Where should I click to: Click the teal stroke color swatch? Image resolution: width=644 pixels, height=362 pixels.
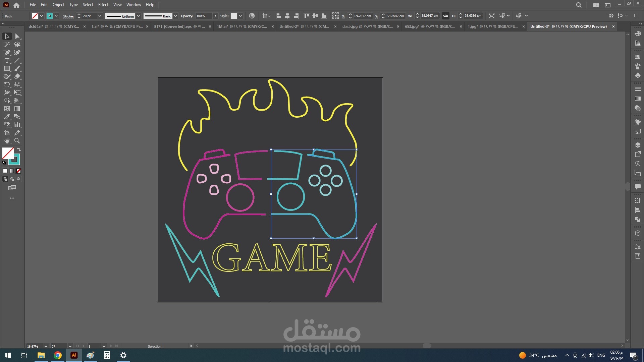click(x=50, y=16)
